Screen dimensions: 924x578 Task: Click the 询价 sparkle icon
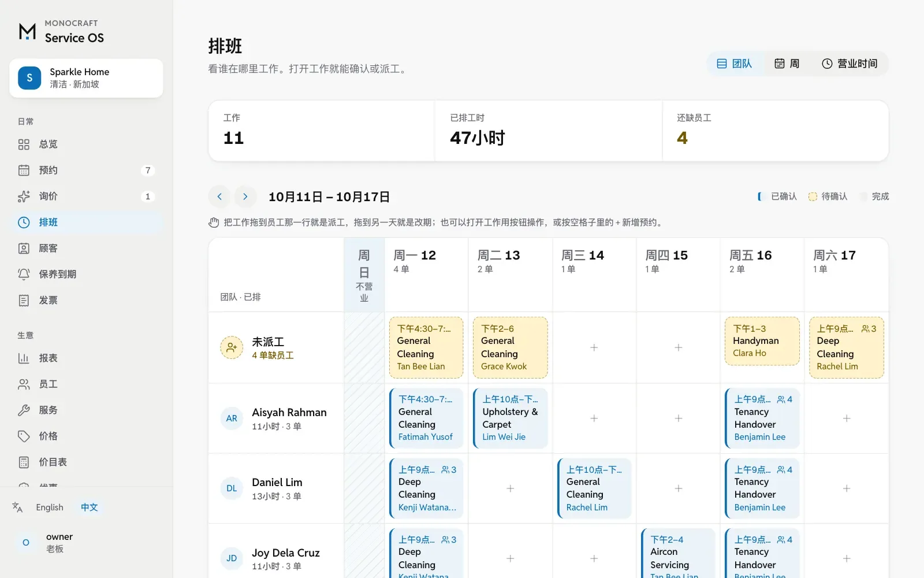(24, 197)
